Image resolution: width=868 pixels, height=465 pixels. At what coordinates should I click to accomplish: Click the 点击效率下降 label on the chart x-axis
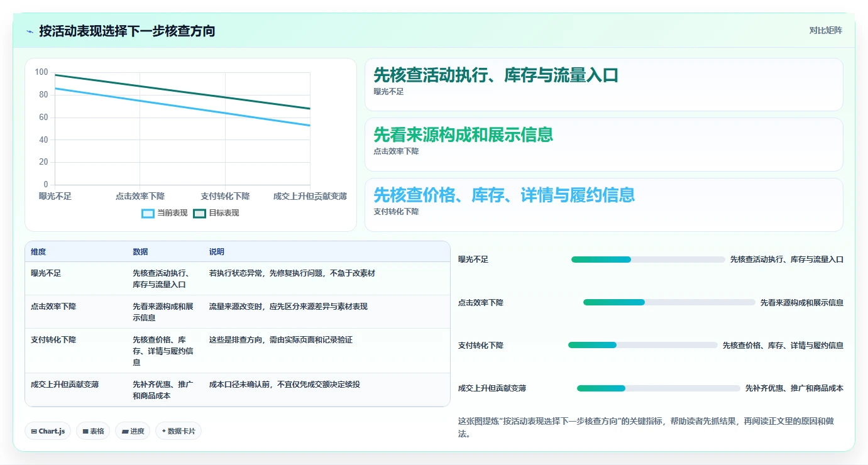[140, 197]
